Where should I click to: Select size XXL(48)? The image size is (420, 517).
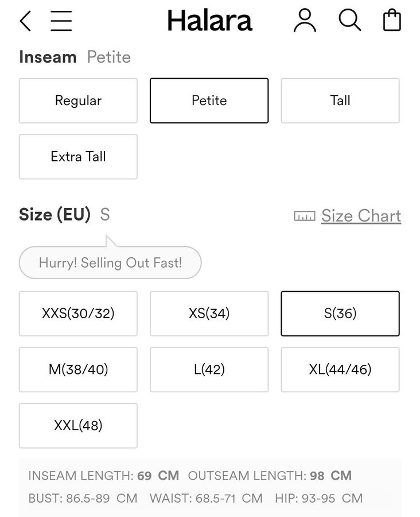point(78,426)
